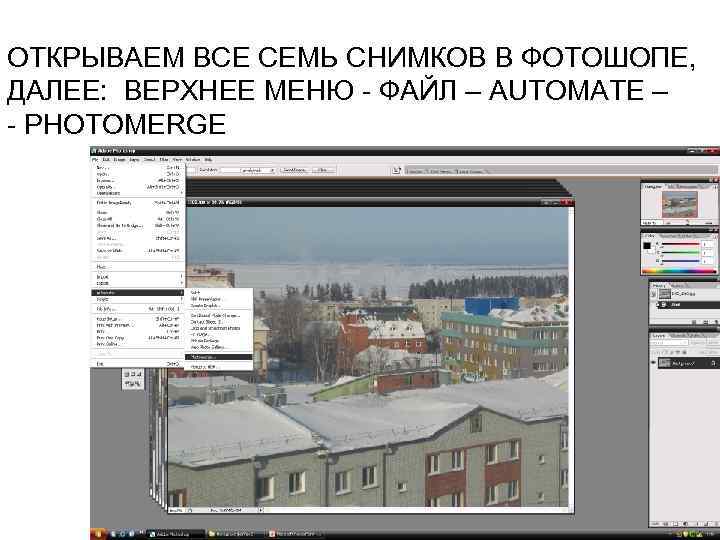This screenshot has width=720, height=540.
Task: Open the View menu
Action: pos(177,160)
